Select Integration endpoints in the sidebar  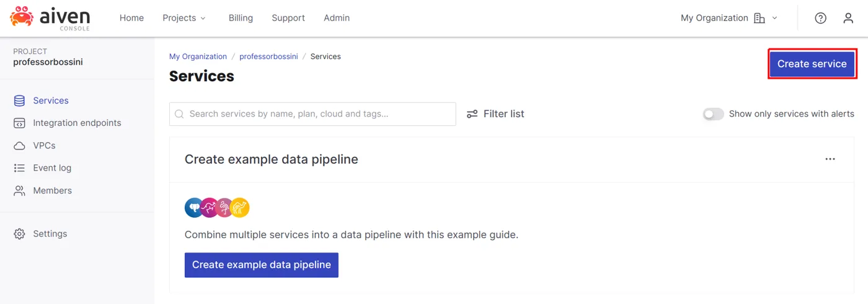click(77, 123)
